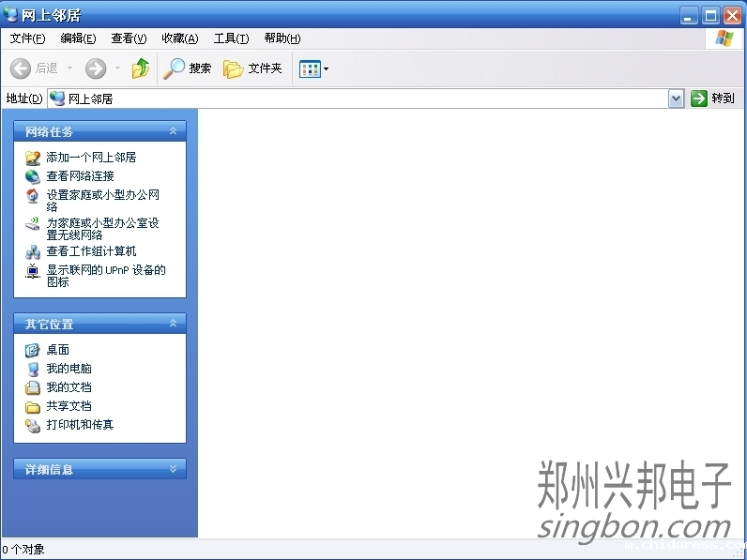
Task: Click the Up folder toolbar icon
Action: pyautogui.click(x=141, y=68)
